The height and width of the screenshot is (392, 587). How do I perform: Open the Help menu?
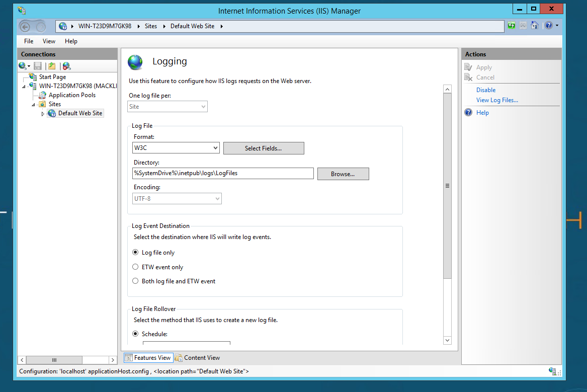pyautogui.click(x=71, y=41)
